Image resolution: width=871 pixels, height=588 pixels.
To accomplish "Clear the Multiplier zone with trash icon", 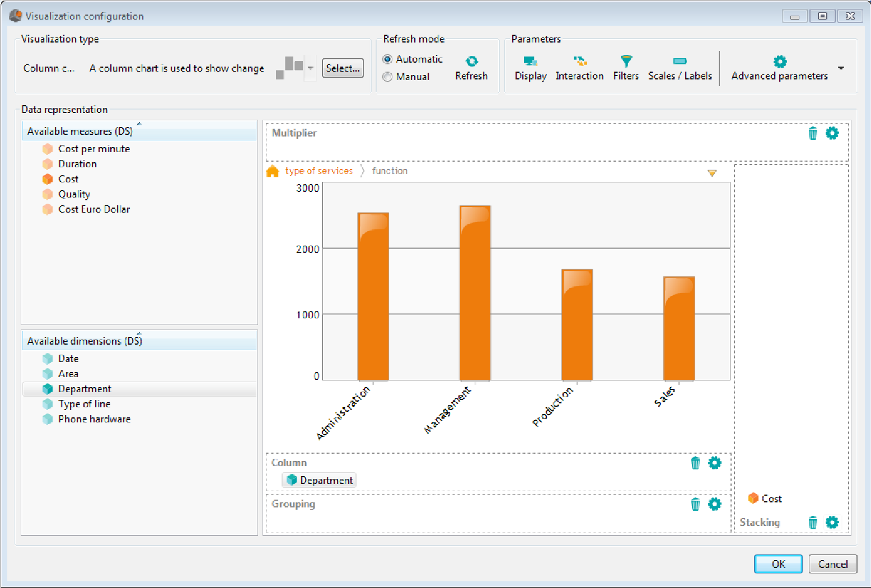I will click(813, 133).
